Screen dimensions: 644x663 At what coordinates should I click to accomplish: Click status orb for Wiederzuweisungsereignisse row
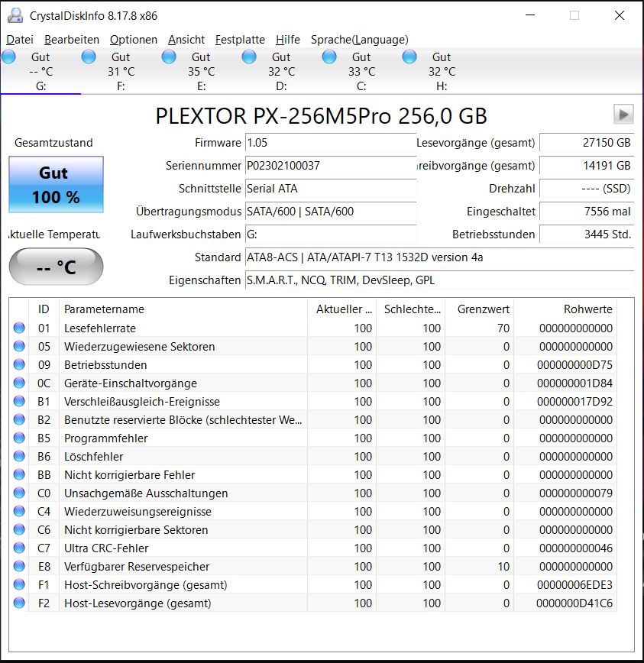tap(19, 511)
